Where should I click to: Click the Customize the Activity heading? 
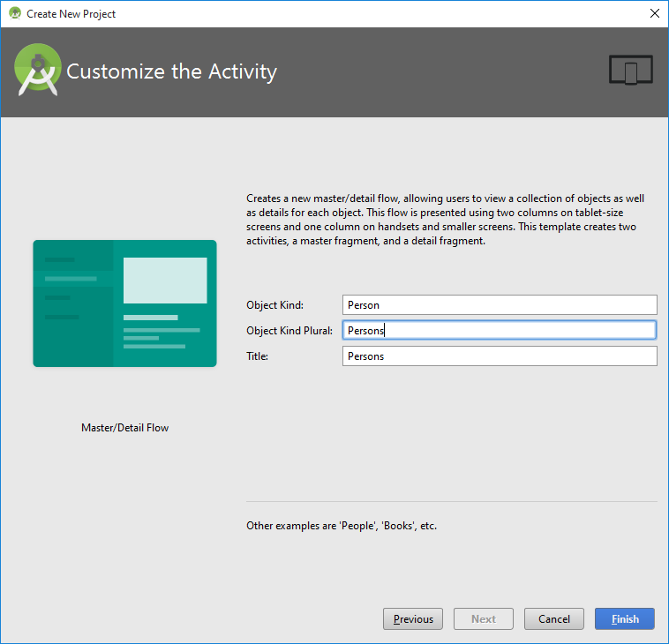[171, 71]
